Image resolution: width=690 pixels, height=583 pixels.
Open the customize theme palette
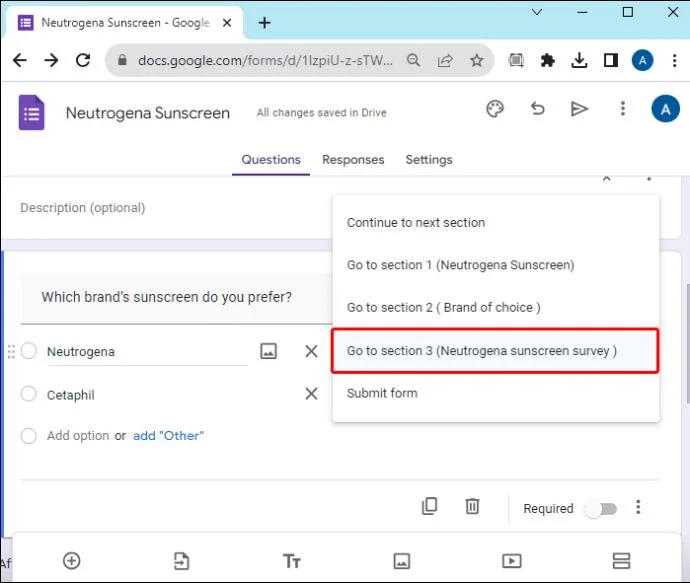[495, 109]
